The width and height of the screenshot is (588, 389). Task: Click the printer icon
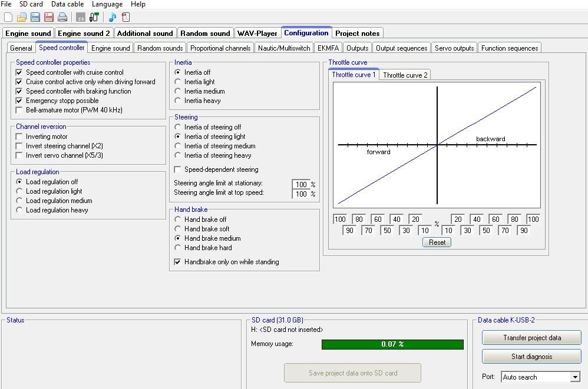(x=62, y=17)
